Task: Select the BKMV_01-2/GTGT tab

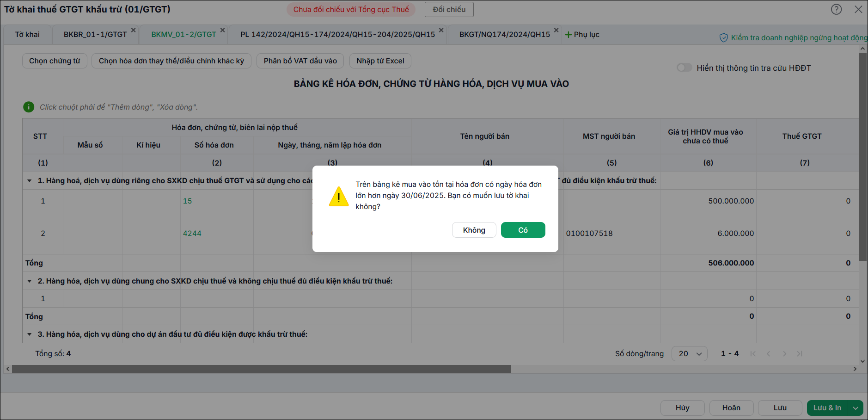Action: point(184,35)
